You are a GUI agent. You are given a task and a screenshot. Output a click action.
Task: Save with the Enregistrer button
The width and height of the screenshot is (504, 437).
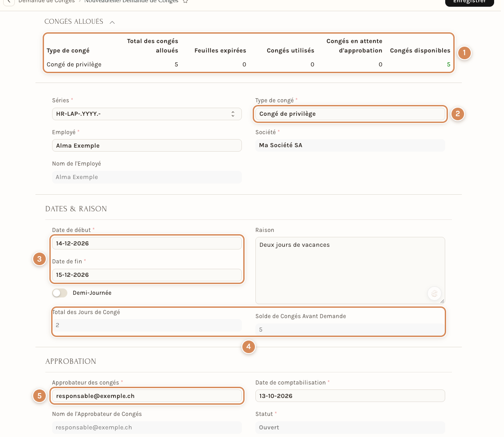point(469,2)
